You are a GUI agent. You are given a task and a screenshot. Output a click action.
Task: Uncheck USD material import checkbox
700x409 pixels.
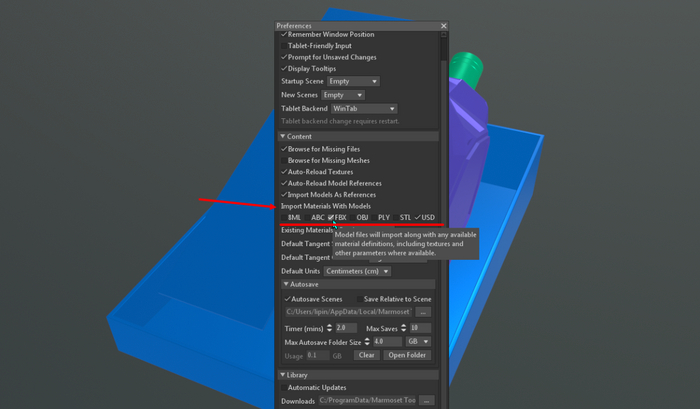[417, 217]
